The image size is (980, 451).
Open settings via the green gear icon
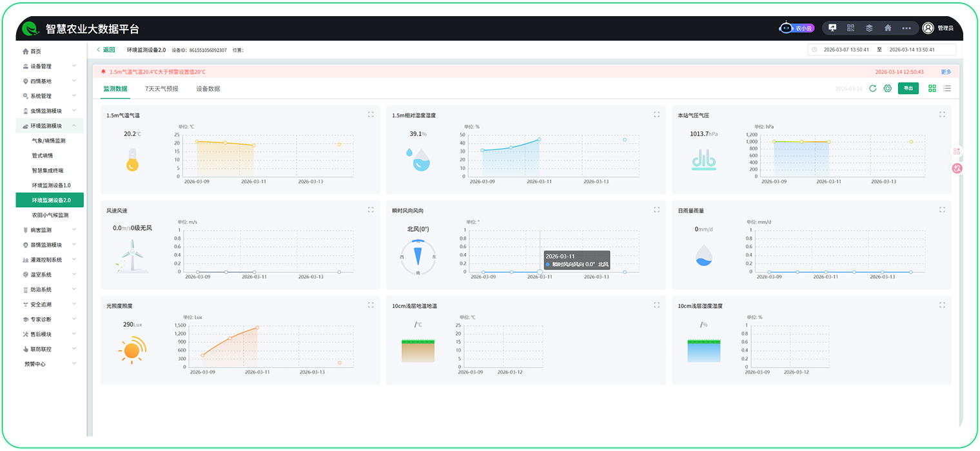pyautogui.click(x=887, y=88)
